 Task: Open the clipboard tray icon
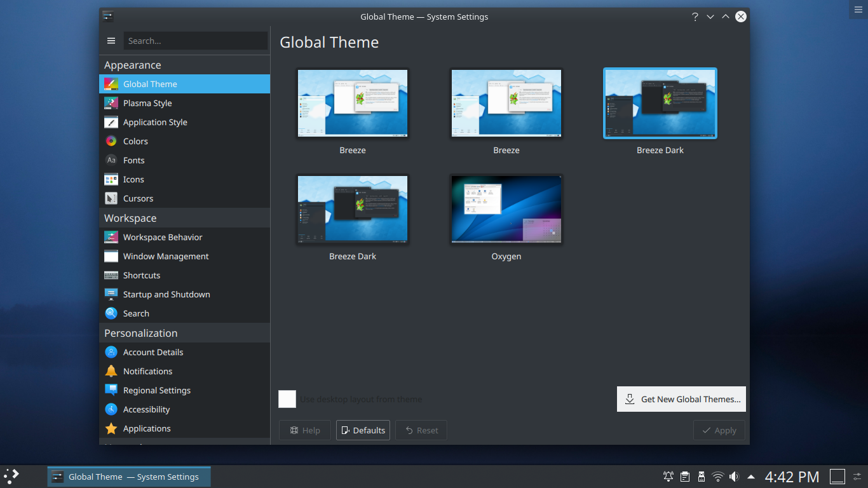(685, 477)
